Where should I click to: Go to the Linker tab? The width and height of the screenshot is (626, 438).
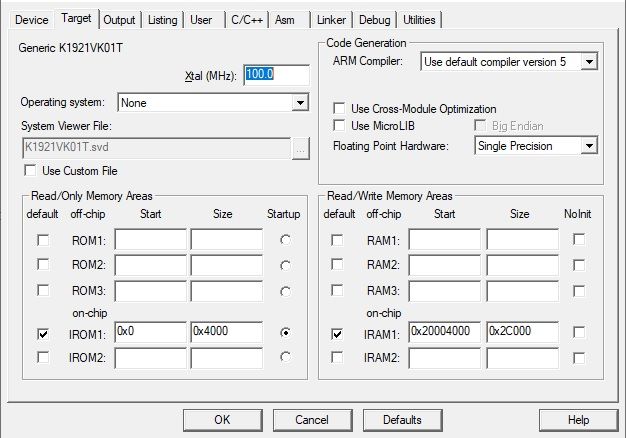pyautogui.click(x=331, y=20)
